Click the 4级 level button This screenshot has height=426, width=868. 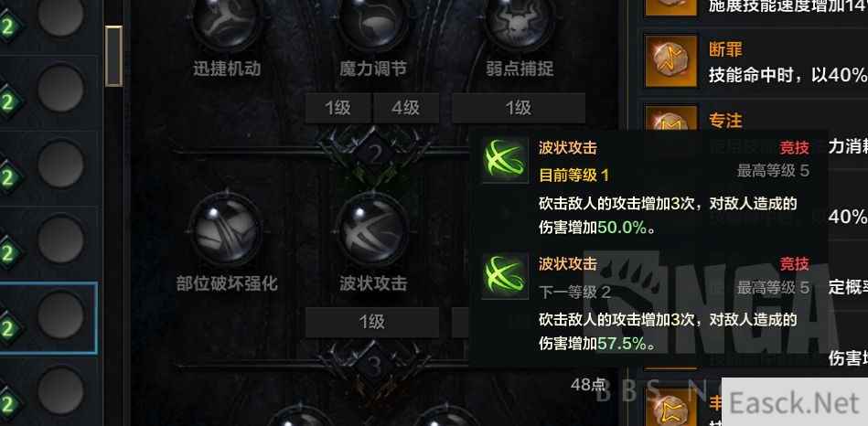406,108
